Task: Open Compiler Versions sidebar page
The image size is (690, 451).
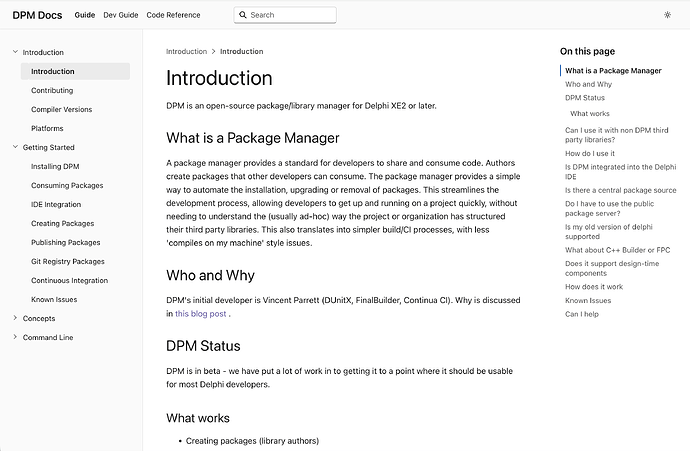Action: click(62, 109)
